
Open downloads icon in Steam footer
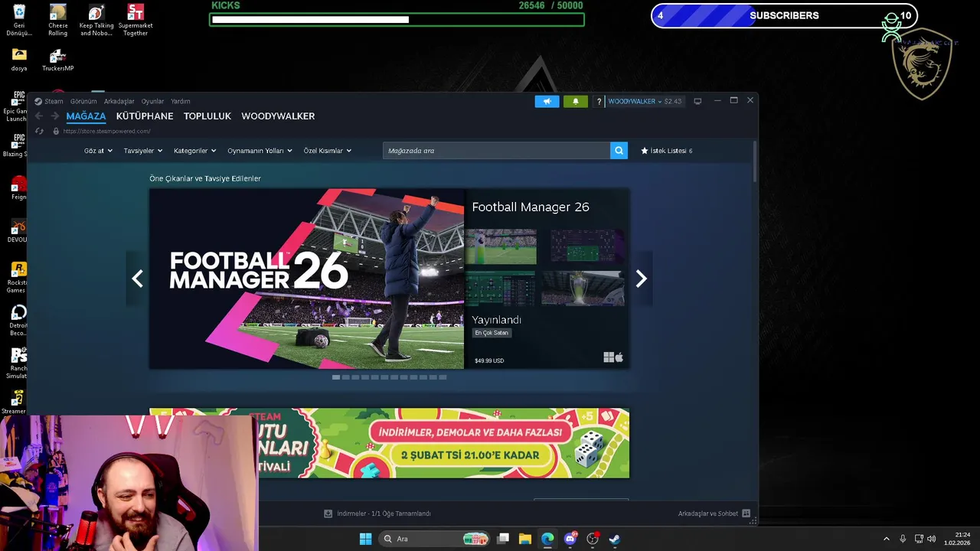point(328,514)
